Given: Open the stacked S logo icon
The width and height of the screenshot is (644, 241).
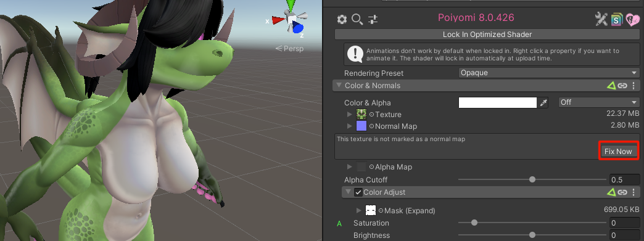Looking at the screenshot, I should (616, 19).
